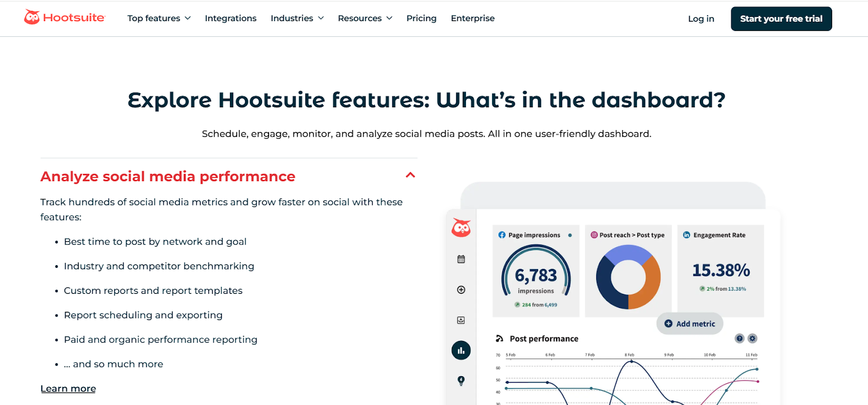Screen dimensions: 868x405
Task: Click the Engagement Rate card title
Action: point(719,235)
